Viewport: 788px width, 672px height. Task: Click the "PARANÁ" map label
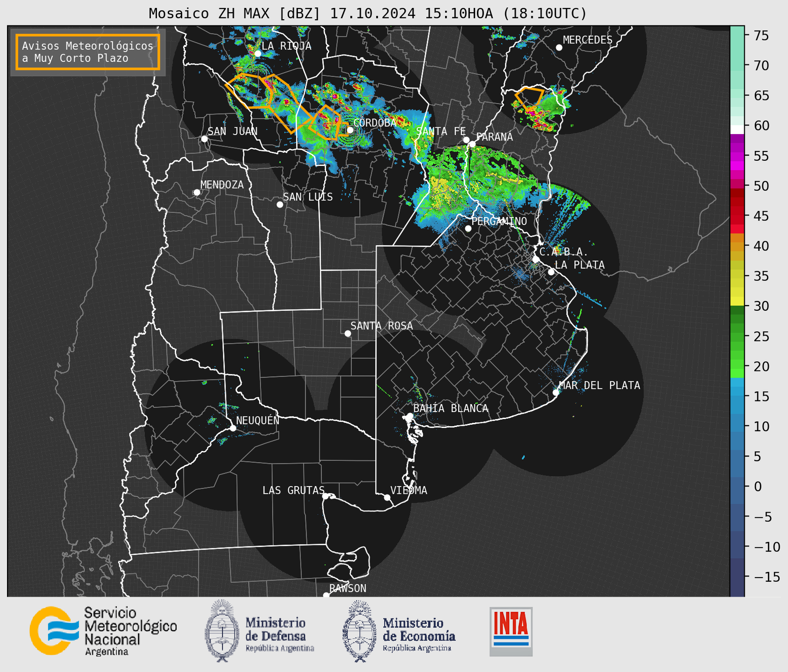(x=494, y=137)
